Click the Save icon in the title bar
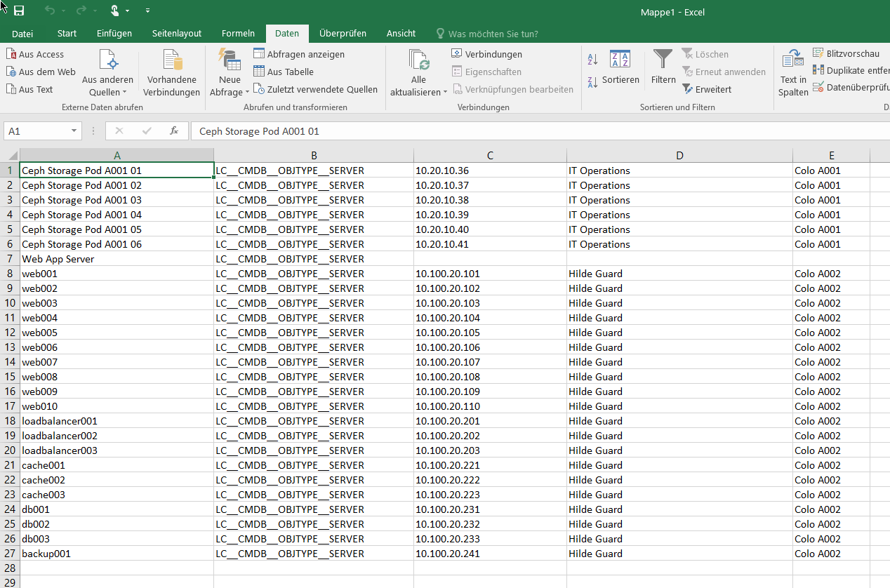The width and height of the screenshot is (890, 588). [19, 11]
